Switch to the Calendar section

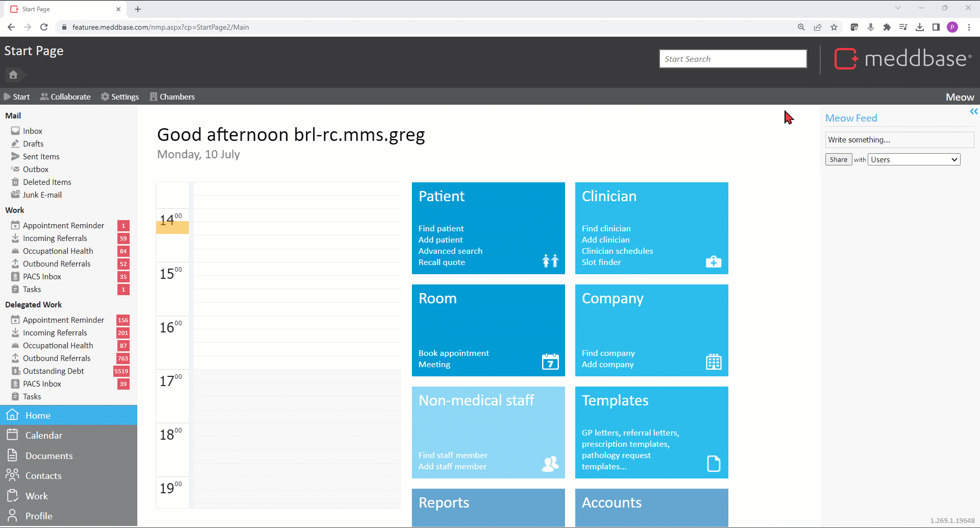[44, 435]
